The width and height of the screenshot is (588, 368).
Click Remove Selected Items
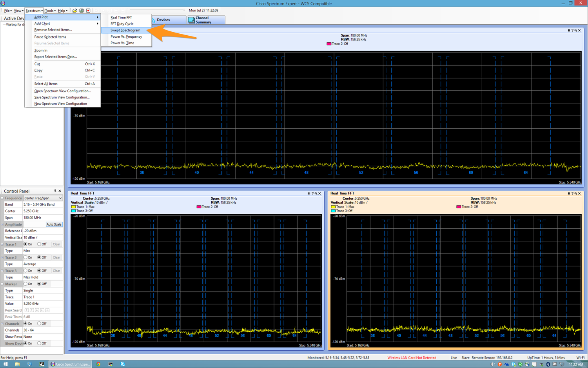click(x=63, y=30)
